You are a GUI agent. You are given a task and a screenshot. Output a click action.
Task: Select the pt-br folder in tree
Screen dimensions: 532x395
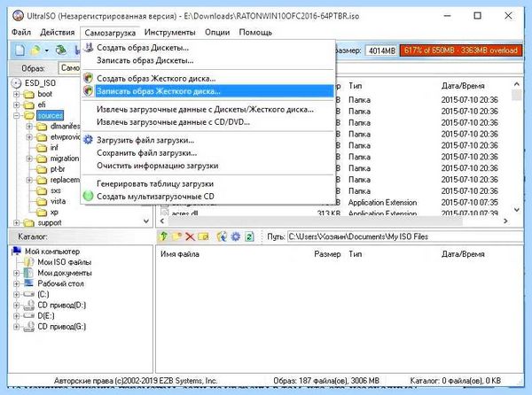click(58, 168)
